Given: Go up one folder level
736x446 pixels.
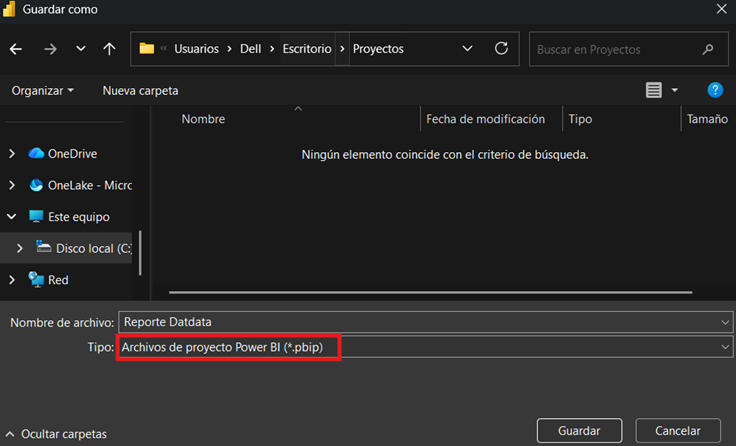Looking at the screenshot, I should tap(109, 49).
